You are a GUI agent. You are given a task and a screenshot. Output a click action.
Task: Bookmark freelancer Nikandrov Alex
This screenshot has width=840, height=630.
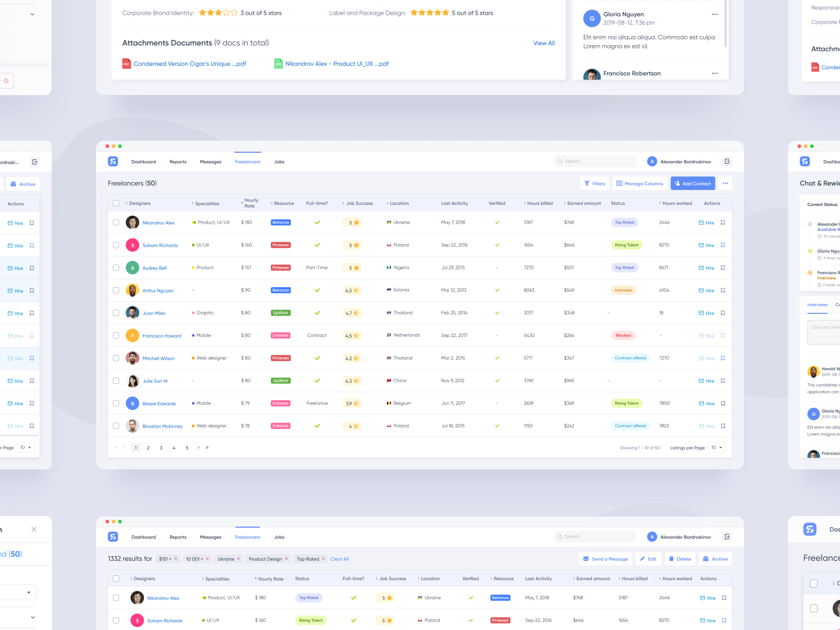click(723, 223)
